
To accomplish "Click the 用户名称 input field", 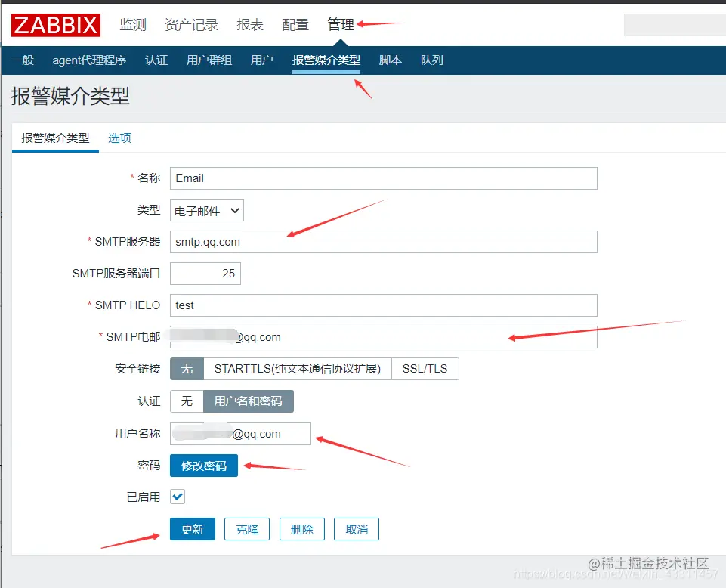I will 240,434.
